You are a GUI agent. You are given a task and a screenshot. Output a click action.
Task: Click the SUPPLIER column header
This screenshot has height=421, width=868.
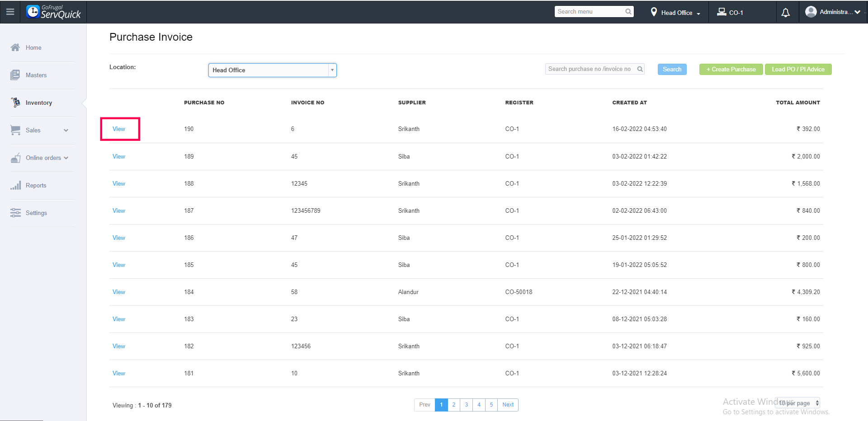(412, 103)
